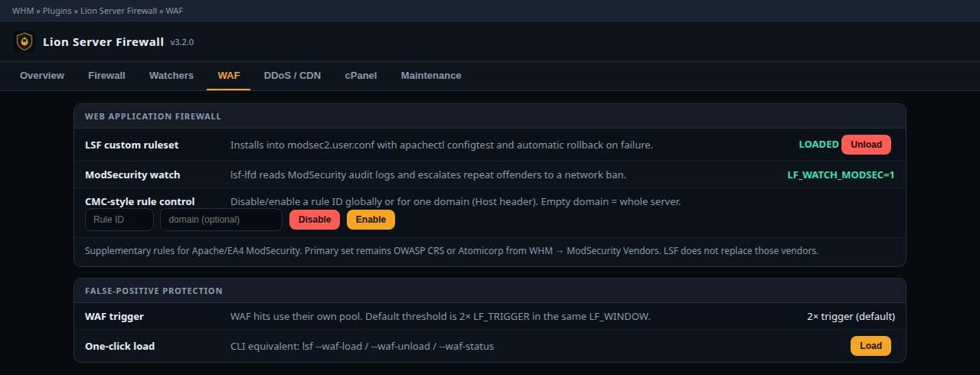Click the red Disable rule button
This screenshot has width=980, height=375.
315,220
